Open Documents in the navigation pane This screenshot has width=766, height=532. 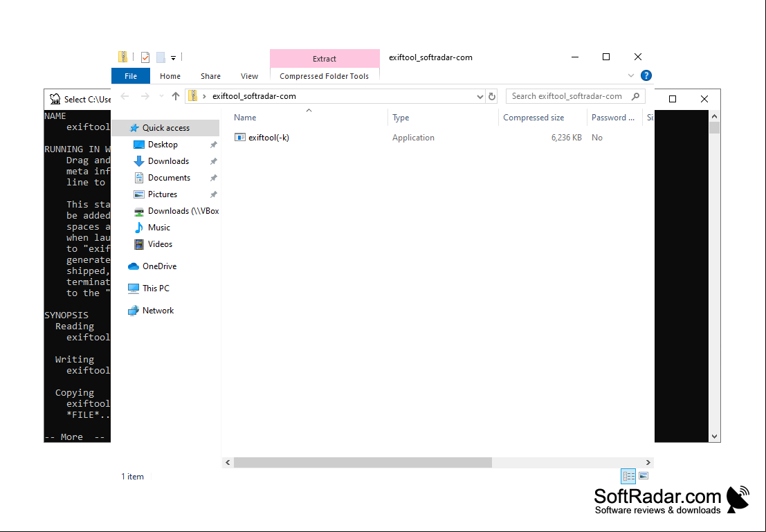tap(169, 178)
